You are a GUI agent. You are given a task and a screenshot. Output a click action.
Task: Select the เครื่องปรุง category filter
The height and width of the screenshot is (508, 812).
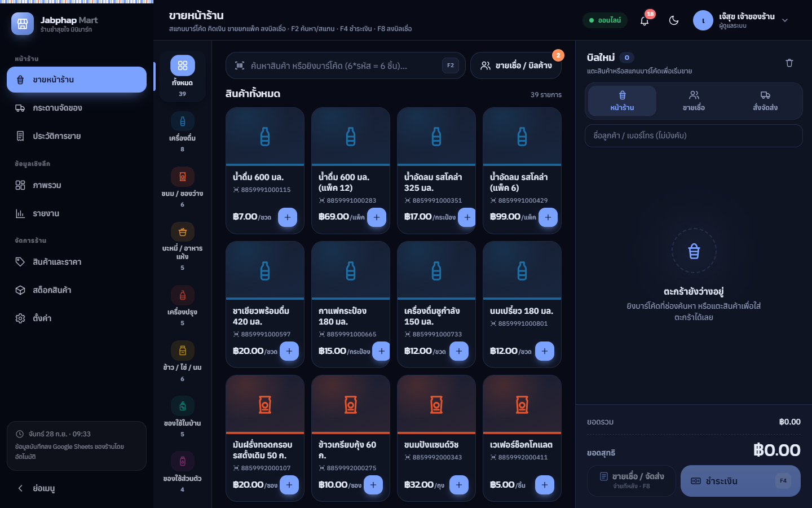(x=182, y=306)
